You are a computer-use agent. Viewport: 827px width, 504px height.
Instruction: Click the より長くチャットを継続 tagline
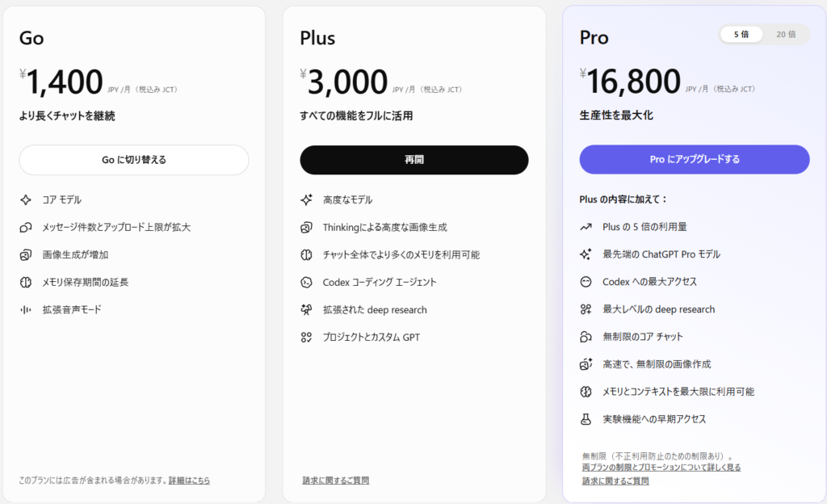[x=67, y=116]
